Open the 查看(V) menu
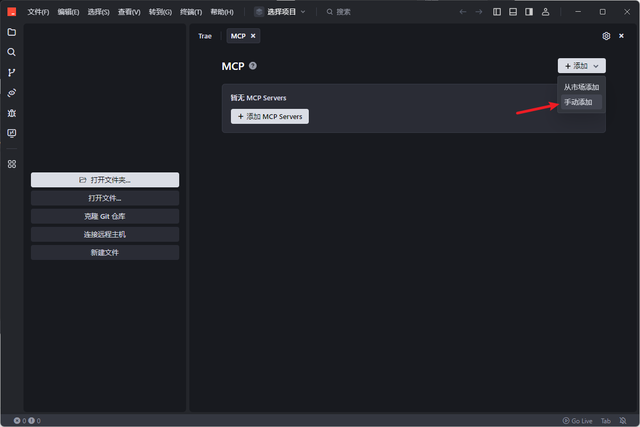The image size is (640, 427). click(x=129, y=12)
